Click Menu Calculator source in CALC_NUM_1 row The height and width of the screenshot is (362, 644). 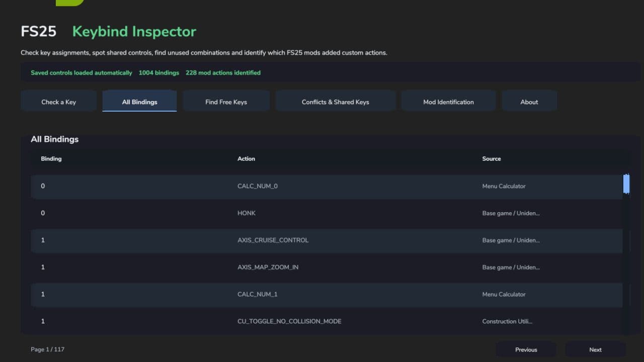coord(504,295)
